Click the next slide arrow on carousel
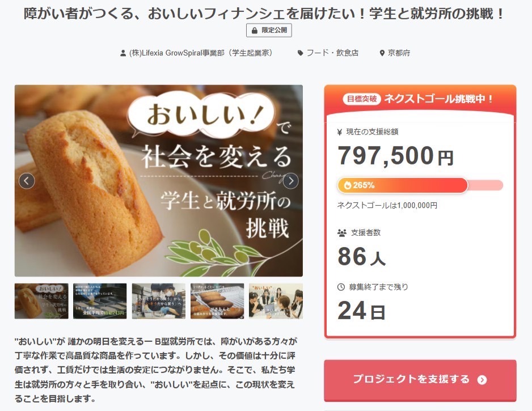This screenshot has height=411, width=532. pyautogui.click(x=290, y=181)
